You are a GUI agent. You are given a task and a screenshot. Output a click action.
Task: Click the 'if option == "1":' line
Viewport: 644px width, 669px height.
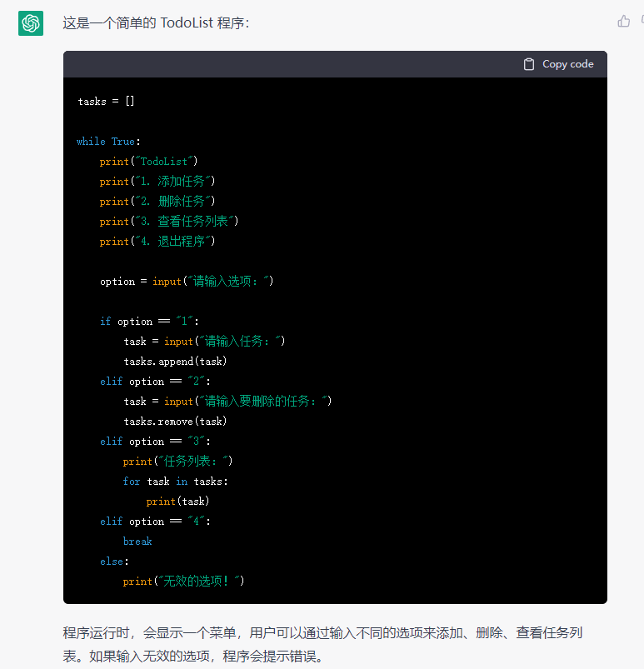(x=149, y=322)
